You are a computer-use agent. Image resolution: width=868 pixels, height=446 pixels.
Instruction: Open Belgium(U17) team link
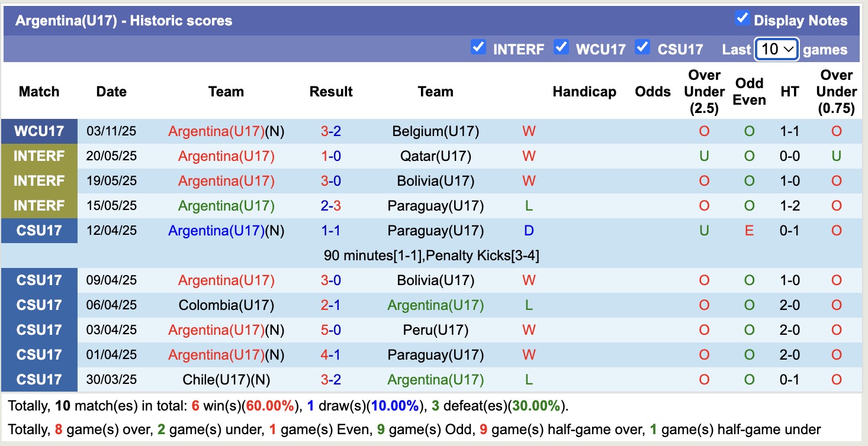tap(435, 131)
